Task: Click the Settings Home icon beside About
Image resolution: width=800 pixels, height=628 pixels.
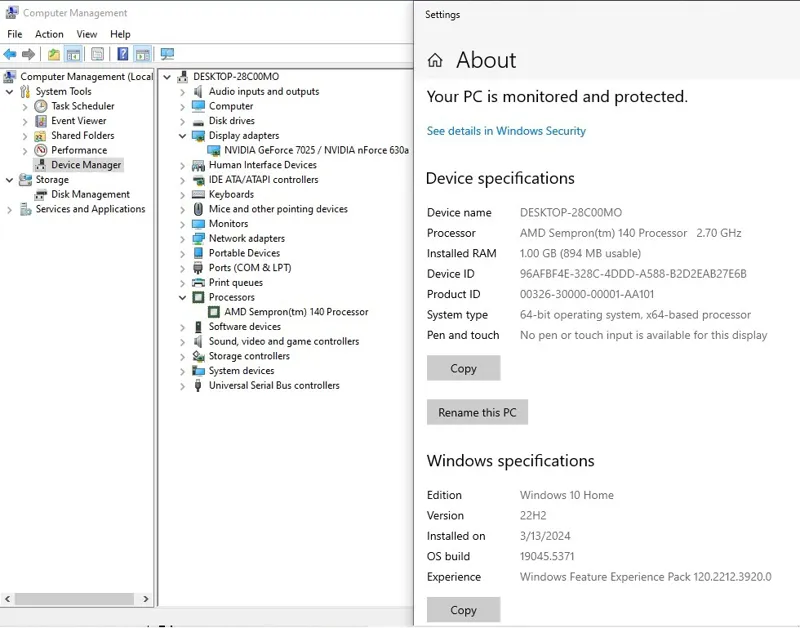Action: pyautogui.click(x=435, y=61)
